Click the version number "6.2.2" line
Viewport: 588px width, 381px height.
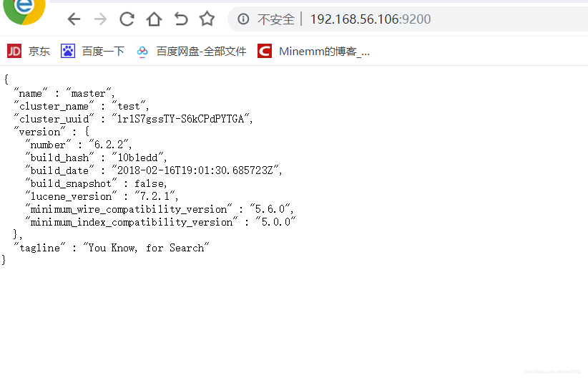(79, 145)
